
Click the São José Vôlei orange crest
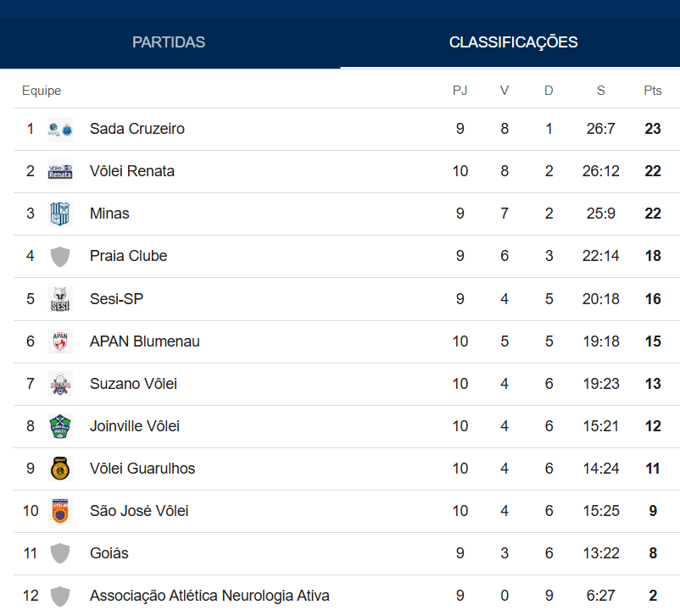click(60, 511)
